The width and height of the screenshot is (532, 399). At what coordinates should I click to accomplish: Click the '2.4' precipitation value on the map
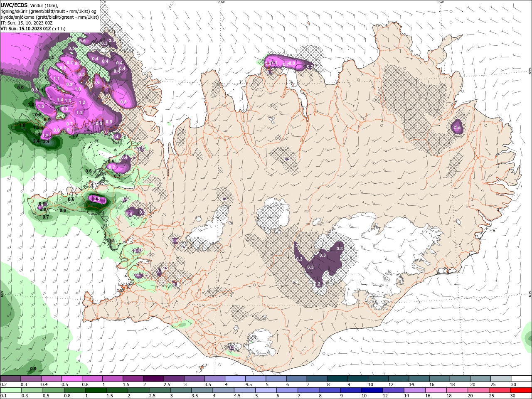[x=36, y=142]
